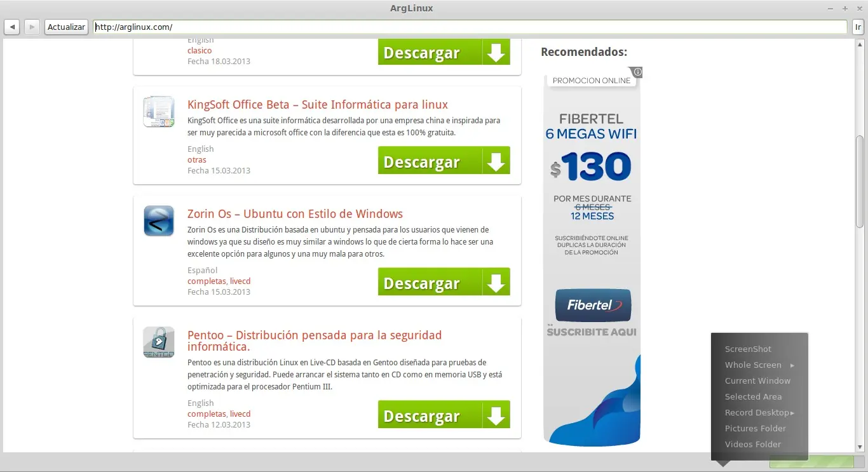
Task: Open 'completas' category under Pentoo
Action: point(207,414)
